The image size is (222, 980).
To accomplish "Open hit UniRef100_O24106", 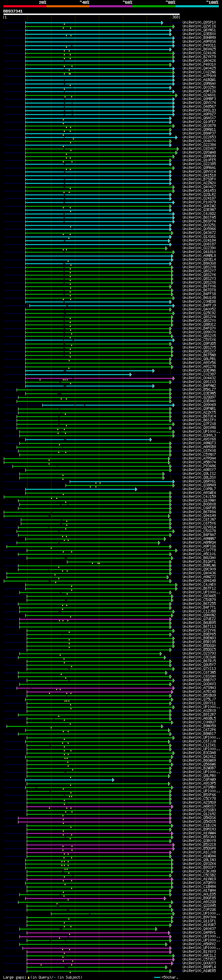I will 199,53.
